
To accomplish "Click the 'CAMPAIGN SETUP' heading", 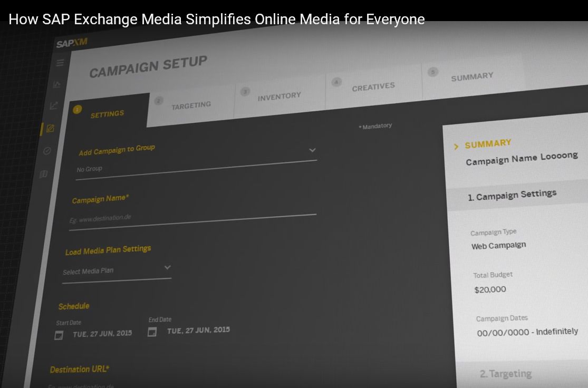I will tap(148, 67).
